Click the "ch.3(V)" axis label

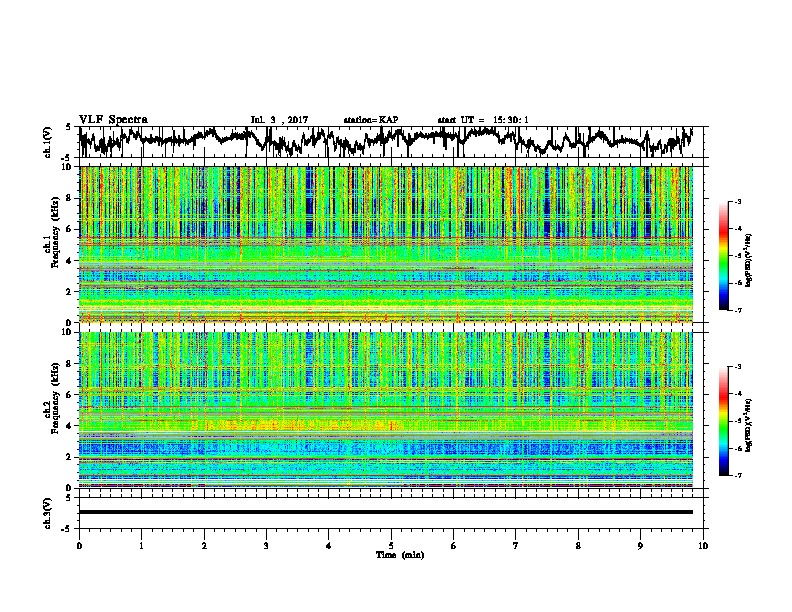point(47,513)
